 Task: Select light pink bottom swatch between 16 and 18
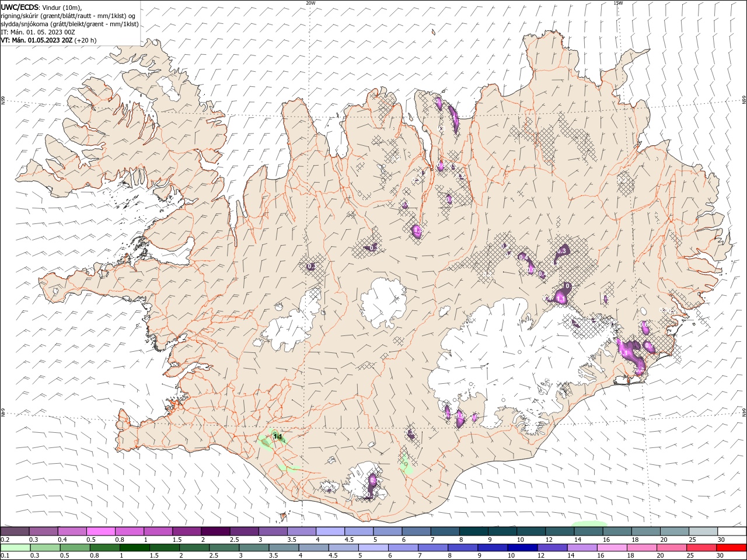(x=611, y=548)
